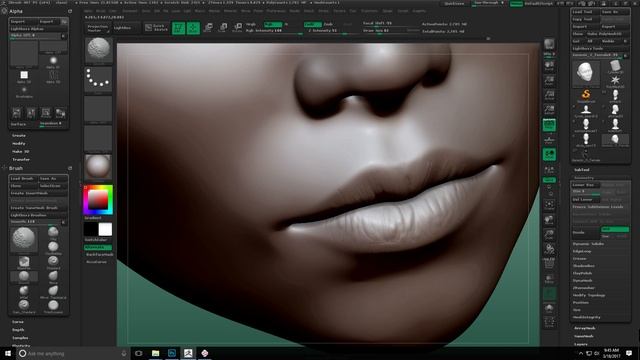This screenshot has width=640, height=360.
Task: Click the Solo mode icon
Action: (549, 309)
